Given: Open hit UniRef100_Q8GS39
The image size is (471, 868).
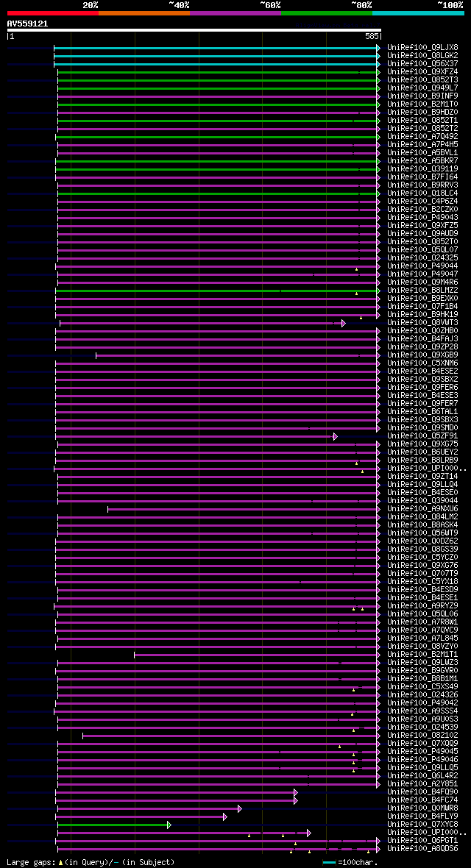Looking at the screenshot, I should pos(422,549).
